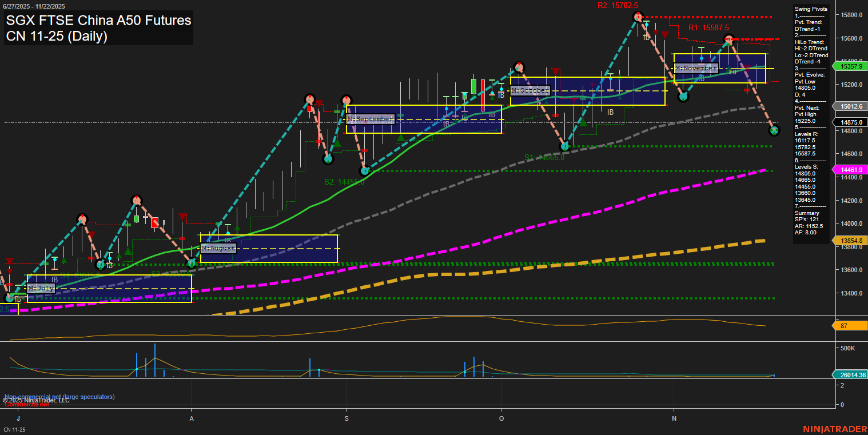Click the DTrend -1 pivot trend value
The height and width of the screenshot is (435, 868).
[x=809, y=29]
